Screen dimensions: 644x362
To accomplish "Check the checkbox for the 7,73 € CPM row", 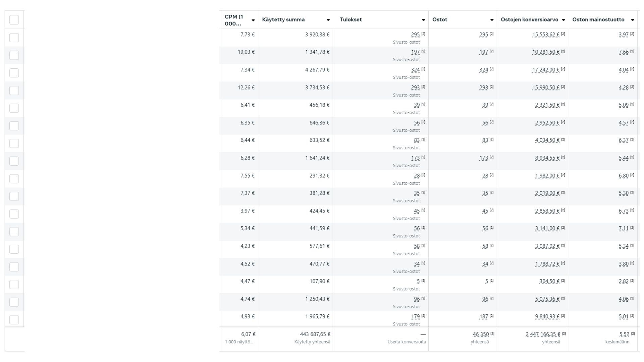I will pos(14,38).
